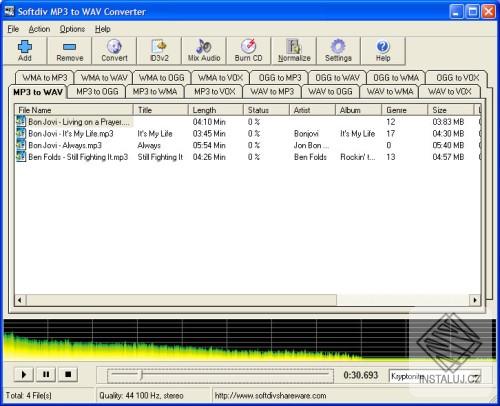The height and width of the screenshot is (406, 500).
Task: Click the file icon of Still Fighting It.mp3
Action: coord(21,157)
